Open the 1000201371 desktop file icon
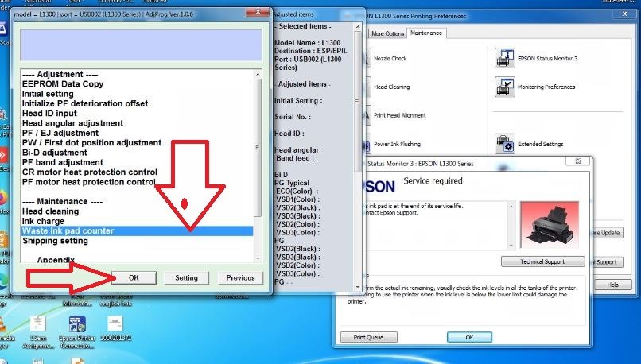641x364 pixels. 115,329
